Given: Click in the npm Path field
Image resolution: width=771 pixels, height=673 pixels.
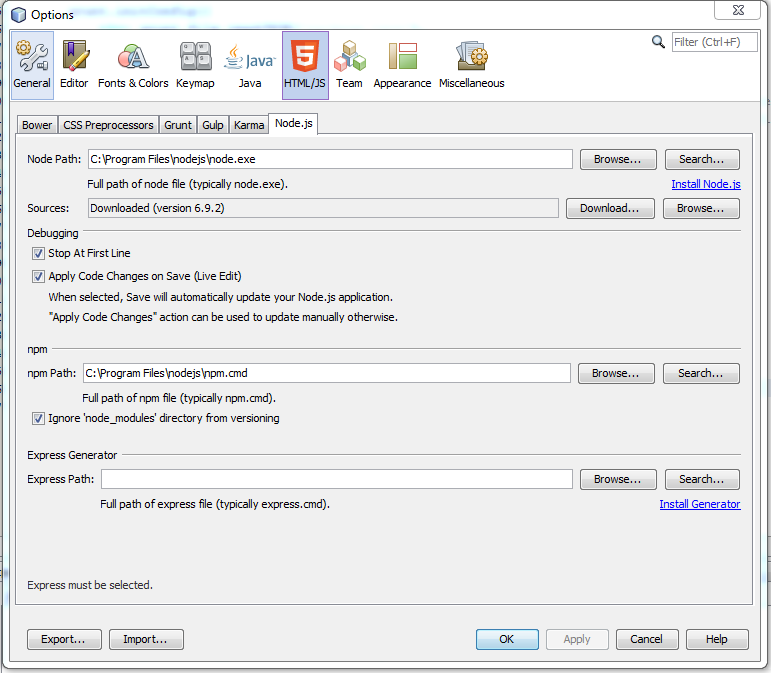Looking at the screenshot, I should [x=326, y=374].
